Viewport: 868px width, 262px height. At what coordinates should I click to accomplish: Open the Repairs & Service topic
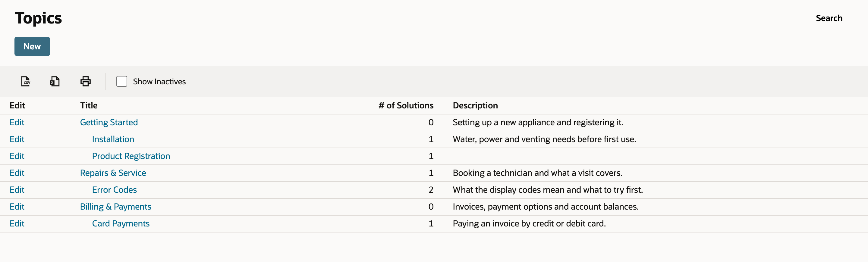tap(113, 173)
